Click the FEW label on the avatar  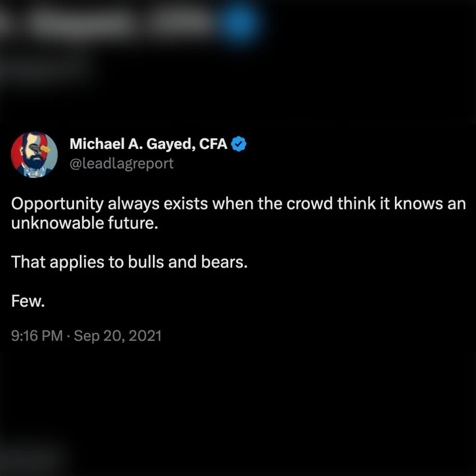click(35, 172)
